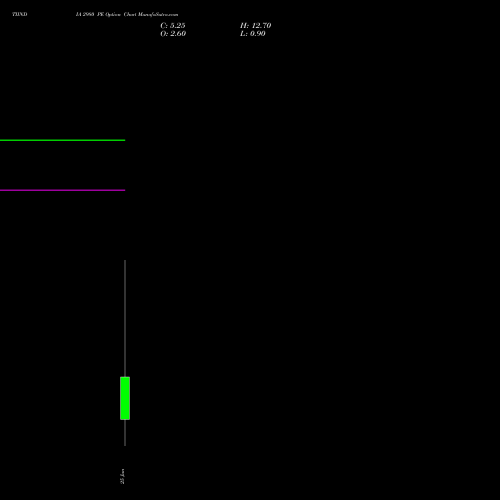Click the magenta horizontal indicator line
Screen dimensions: 500x500
pyautogui.click(x=62, y=190)
